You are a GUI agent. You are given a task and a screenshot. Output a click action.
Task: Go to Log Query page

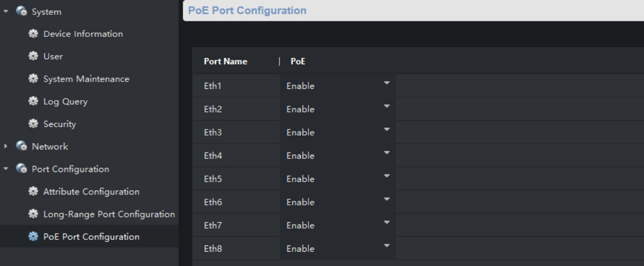(65, 102)
